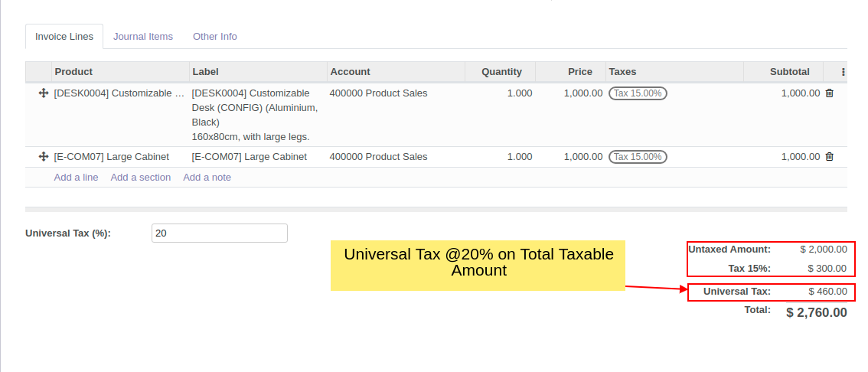Switch to the Journal Items tab
The width and height of the screenshot is (868, 372).
[x=143, y=37]
